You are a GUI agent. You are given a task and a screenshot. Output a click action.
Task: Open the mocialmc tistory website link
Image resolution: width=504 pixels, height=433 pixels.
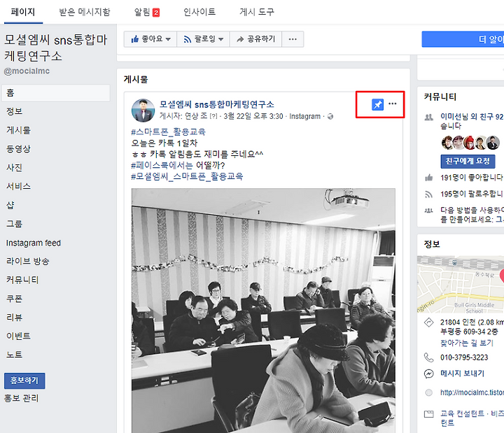pyautogui.click(x=472, y=392)
